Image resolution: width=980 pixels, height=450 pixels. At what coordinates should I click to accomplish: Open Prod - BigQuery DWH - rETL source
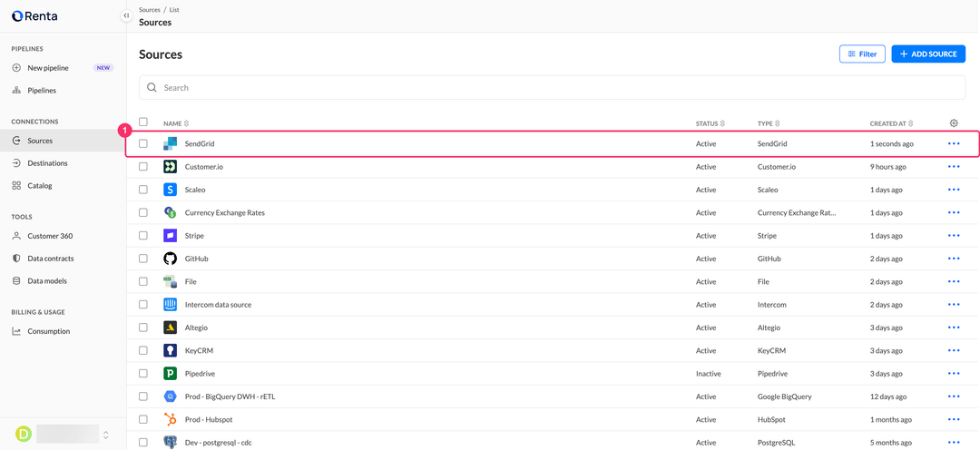coord(230,396)
